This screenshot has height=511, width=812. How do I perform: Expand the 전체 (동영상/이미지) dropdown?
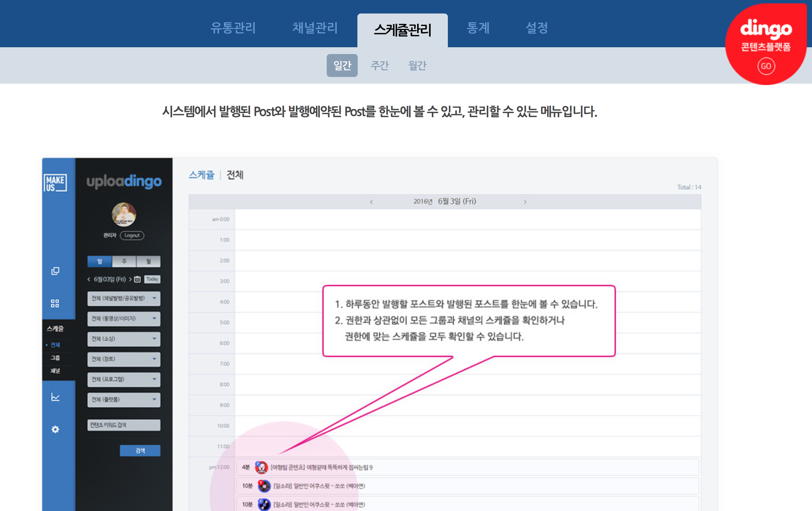pyautogui.click(x=124, y=319)
